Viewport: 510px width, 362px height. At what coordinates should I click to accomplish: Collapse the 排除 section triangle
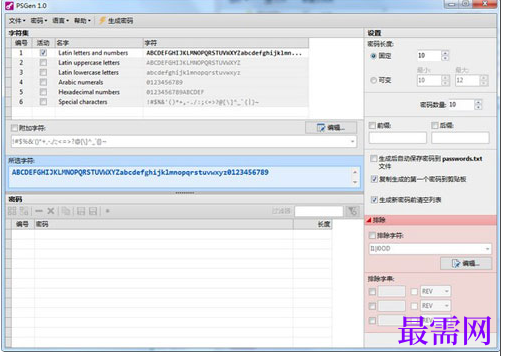(x=369, y=220)
